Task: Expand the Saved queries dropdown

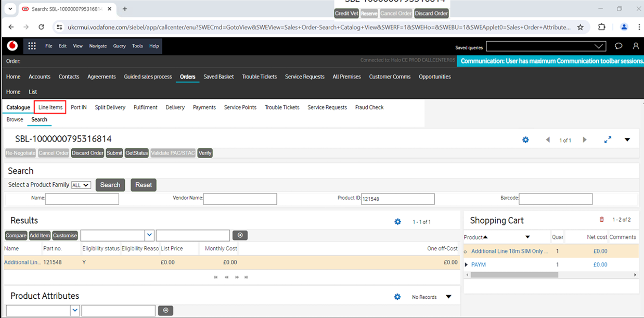Action: tap(599, 46)
